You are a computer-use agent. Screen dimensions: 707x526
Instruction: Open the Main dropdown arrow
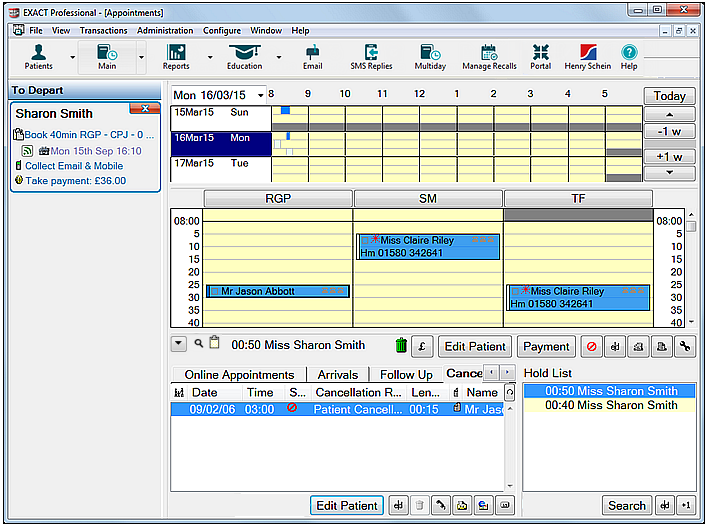[x=141, y=57]
